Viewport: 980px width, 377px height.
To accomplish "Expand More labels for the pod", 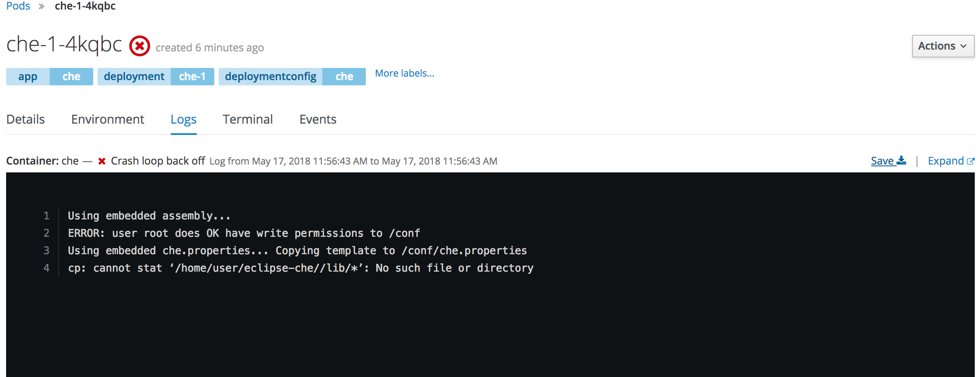I will pyautogui.click(x=404, y=73).
